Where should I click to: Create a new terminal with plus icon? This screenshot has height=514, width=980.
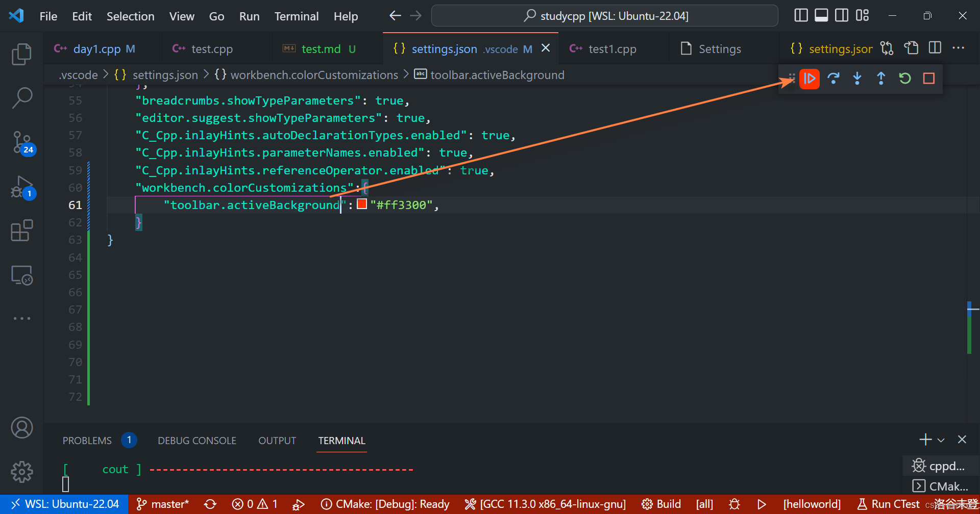(x=925, y=440)
